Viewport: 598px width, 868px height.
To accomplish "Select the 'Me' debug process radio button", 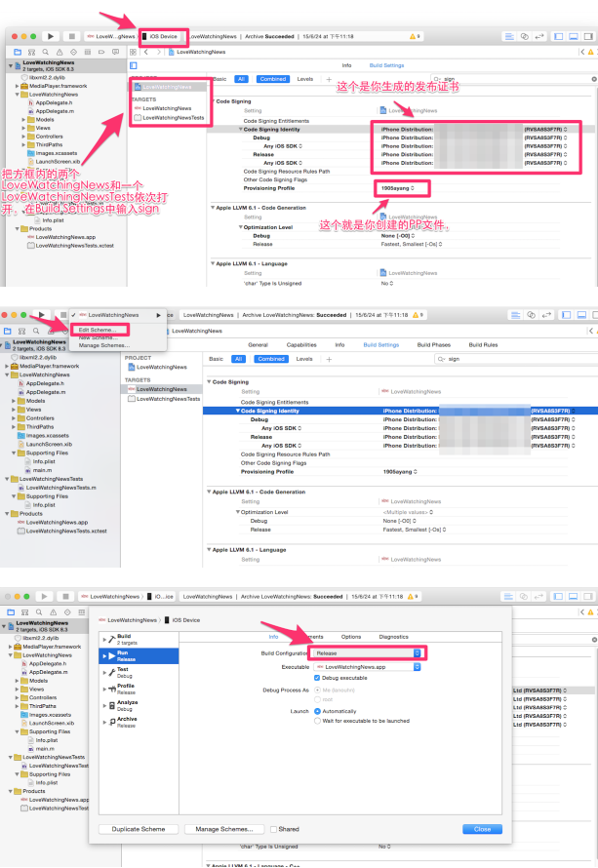I will coord(317,690).
